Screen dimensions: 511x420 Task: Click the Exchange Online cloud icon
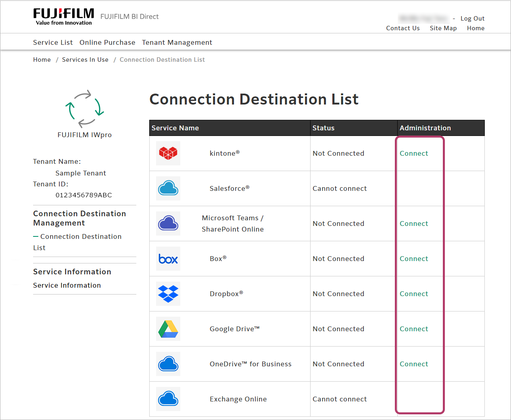(x=168, y=399)
